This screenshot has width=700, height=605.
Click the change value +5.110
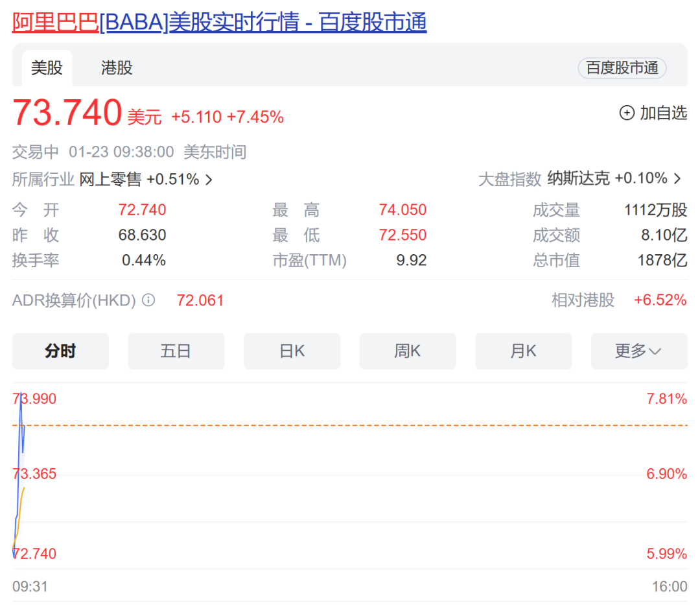click(196, 117)
